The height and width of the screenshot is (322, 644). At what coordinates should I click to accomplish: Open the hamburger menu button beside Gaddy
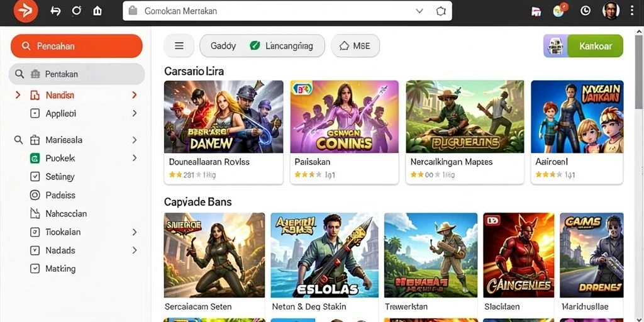point(179,45)
